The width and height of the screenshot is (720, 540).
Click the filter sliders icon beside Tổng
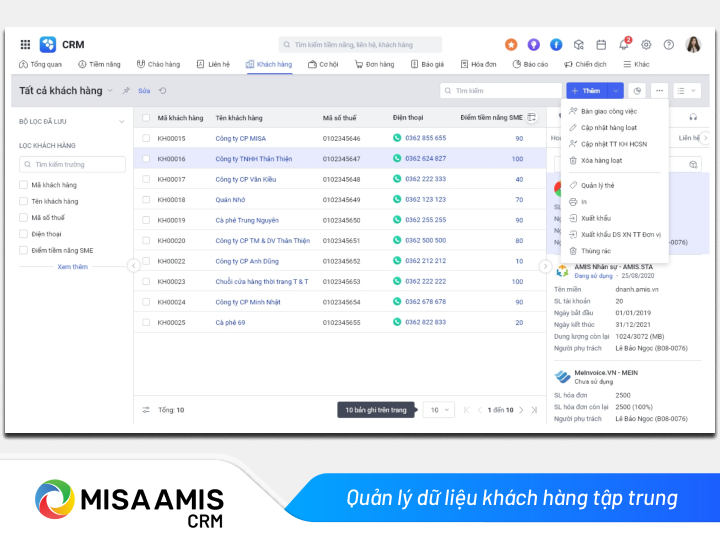pyautogui.click(x=146, y=410)
